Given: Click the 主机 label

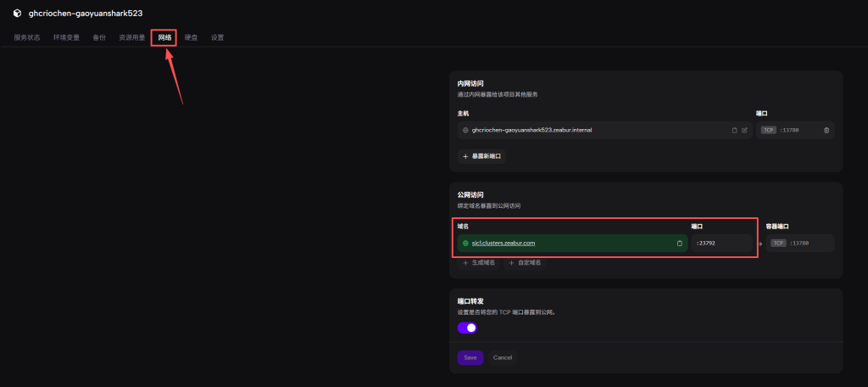Looking at the screenshot, I should (463, 113).
